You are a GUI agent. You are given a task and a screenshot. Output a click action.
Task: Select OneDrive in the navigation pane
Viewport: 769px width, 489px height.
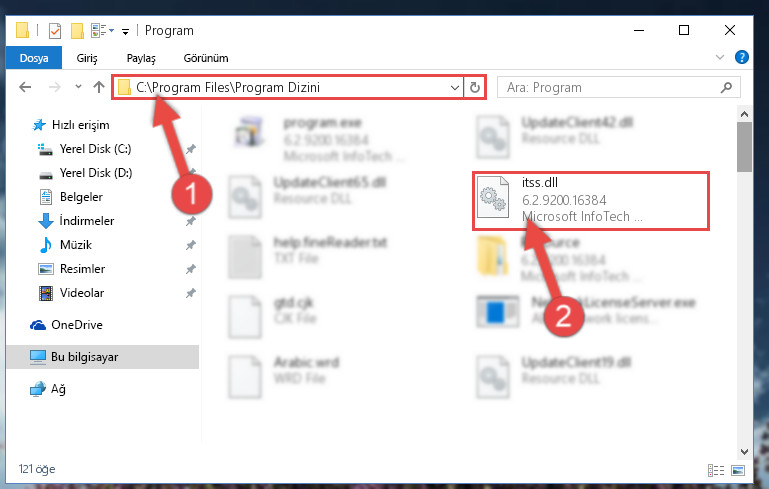[x=77, y=325]
